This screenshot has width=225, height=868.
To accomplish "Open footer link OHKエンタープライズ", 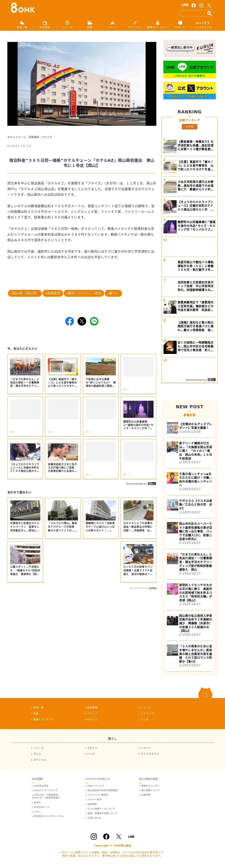I will [45, 790].
